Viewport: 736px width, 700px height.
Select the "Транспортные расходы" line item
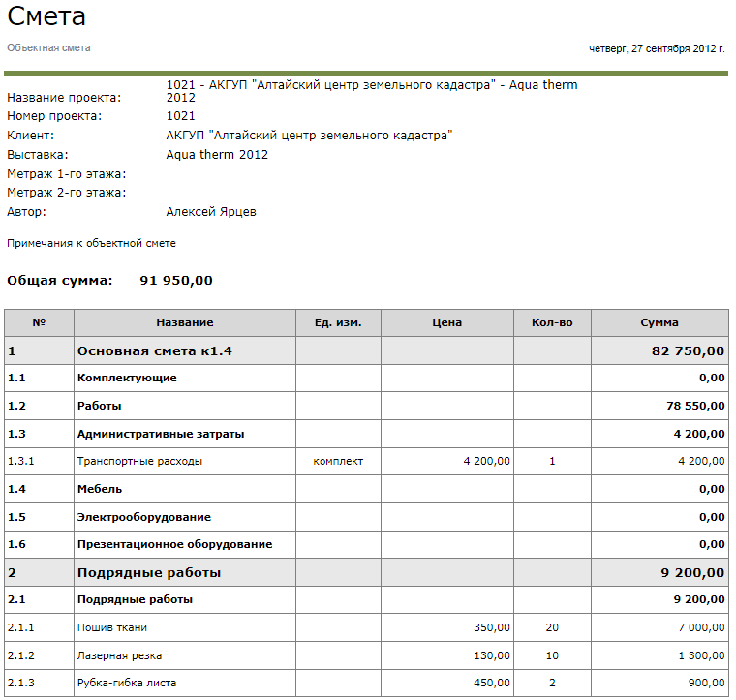point(139,461)
